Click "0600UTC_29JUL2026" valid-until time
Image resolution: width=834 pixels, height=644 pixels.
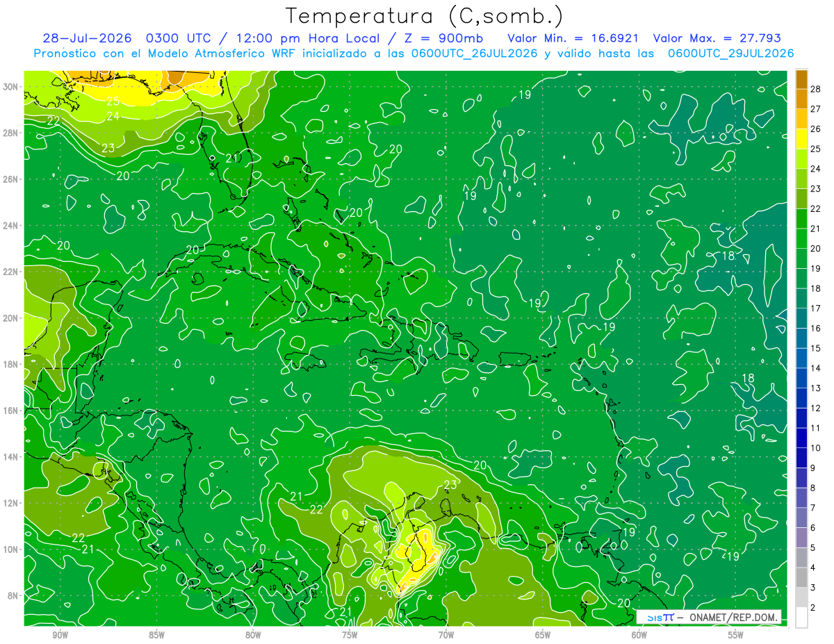730,53
